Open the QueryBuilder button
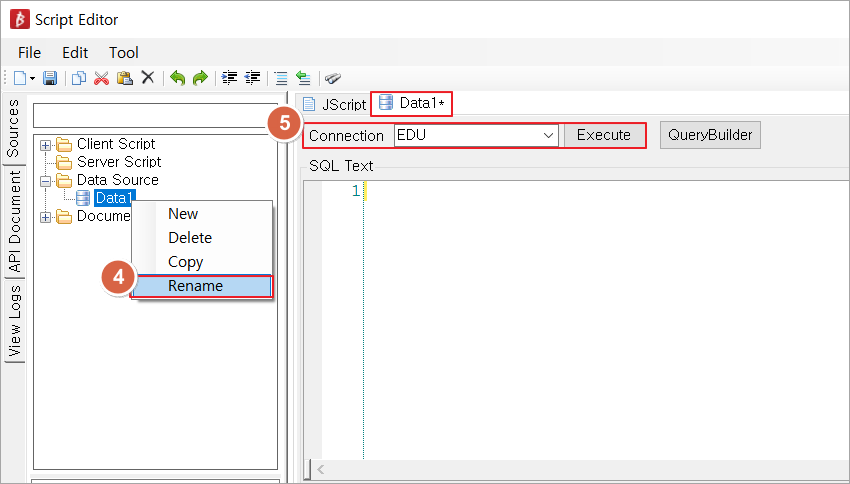Image resolution: width=850 pixels, height=484 pixels. pyautogui.click(x=710, y=135)
